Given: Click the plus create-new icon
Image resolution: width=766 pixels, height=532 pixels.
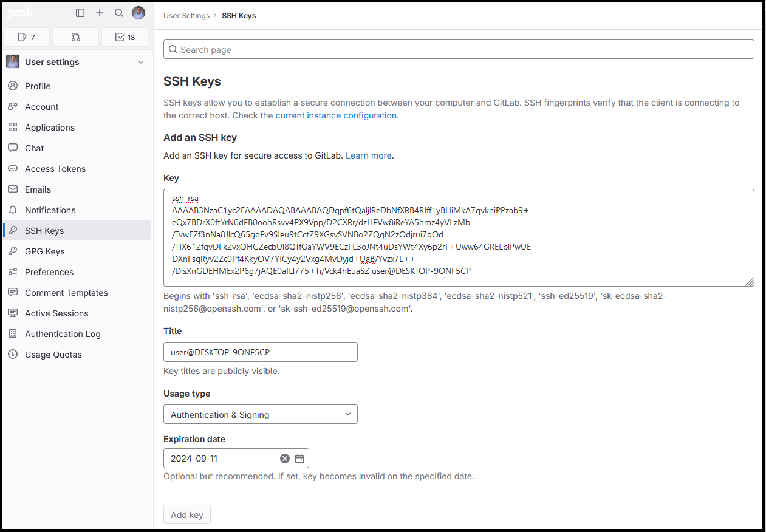Looking at the screenshot, I should tap(100, 13).
